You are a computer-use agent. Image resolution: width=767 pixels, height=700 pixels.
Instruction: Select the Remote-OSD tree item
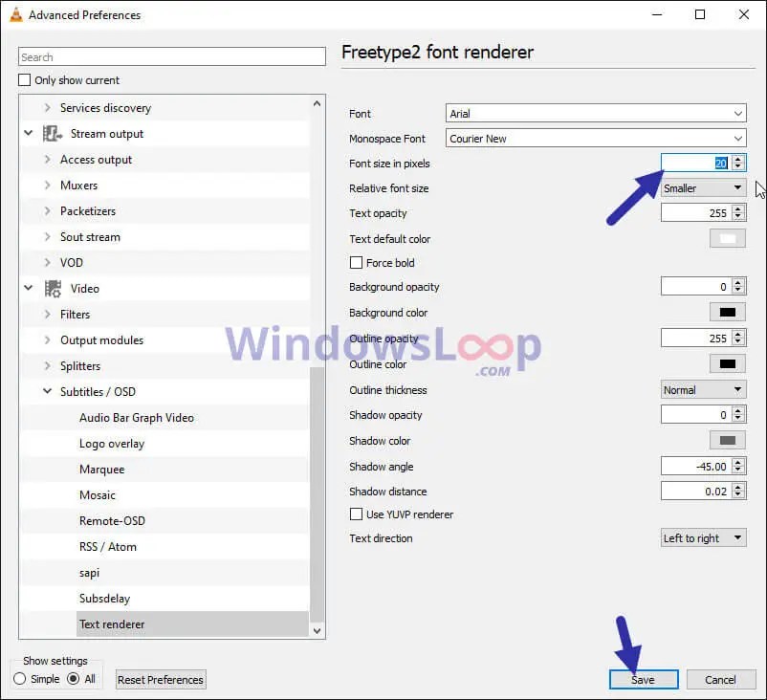coord(112,521)
